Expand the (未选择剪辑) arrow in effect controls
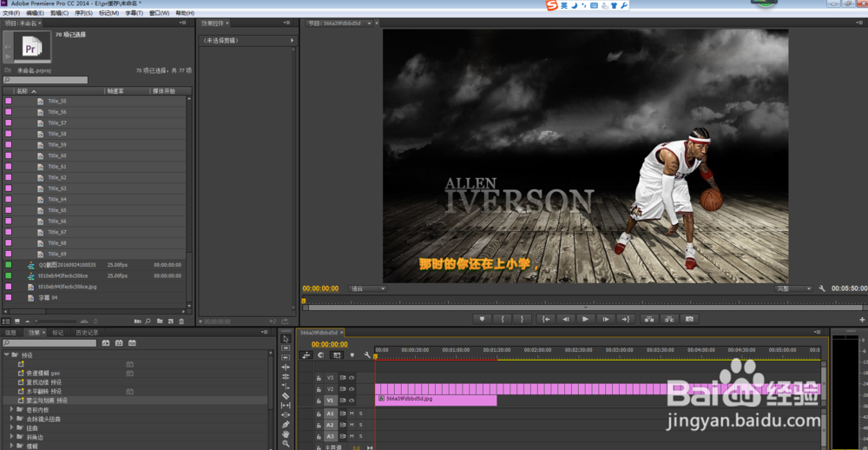 click(292, 41)
